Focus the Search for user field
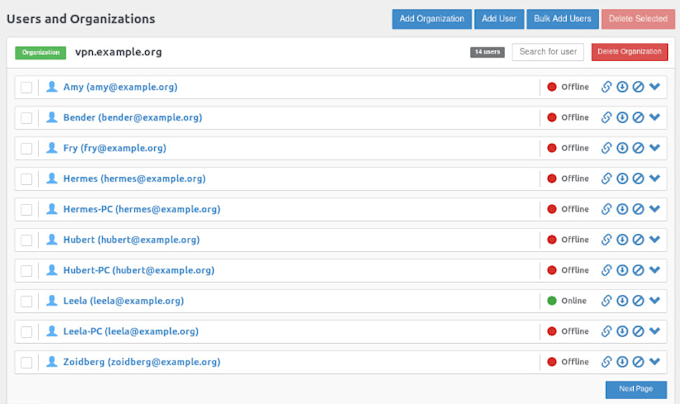This screenshot has width=680, height=404. [x=548, y=52]
